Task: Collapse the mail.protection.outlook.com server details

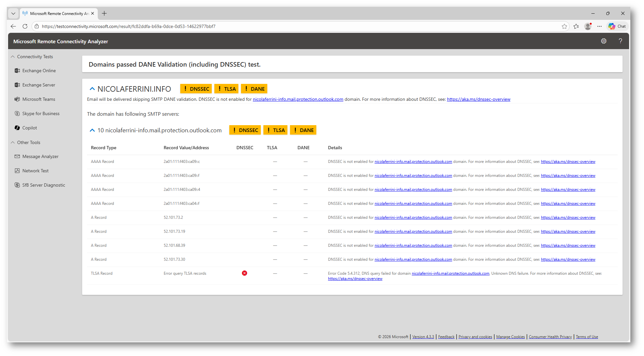Action: tap(92, 130)
